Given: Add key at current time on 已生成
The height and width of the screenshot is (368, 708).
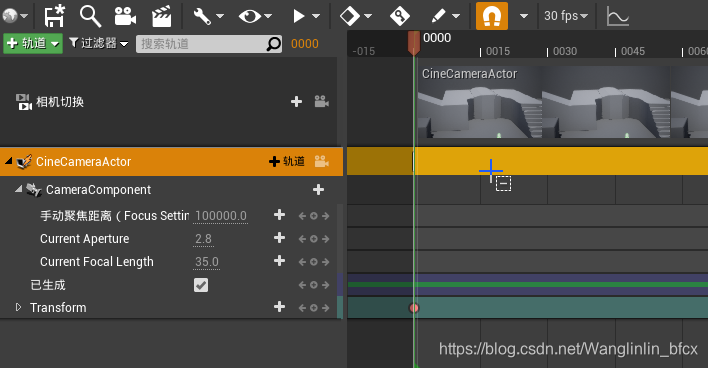Looking at the screenshot, I should [314, 285].
